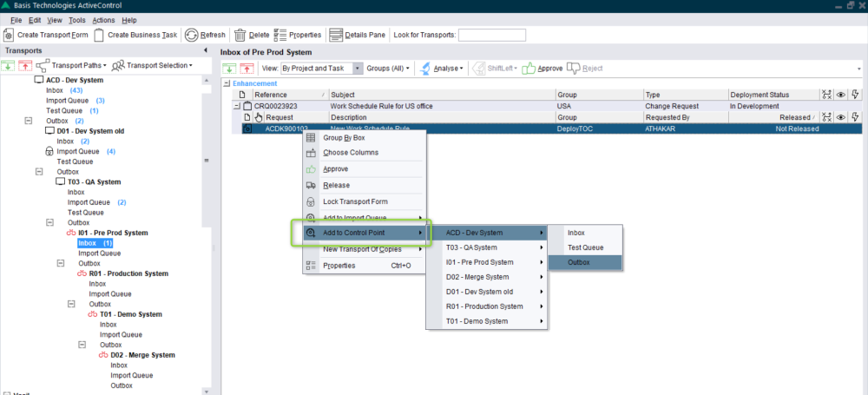Click the In Development status cell

tap(773, 106)
